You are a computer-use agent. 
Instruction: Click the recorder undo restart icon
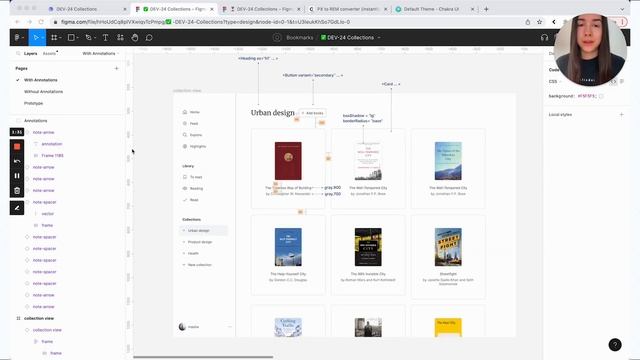(x=17, y=161)
